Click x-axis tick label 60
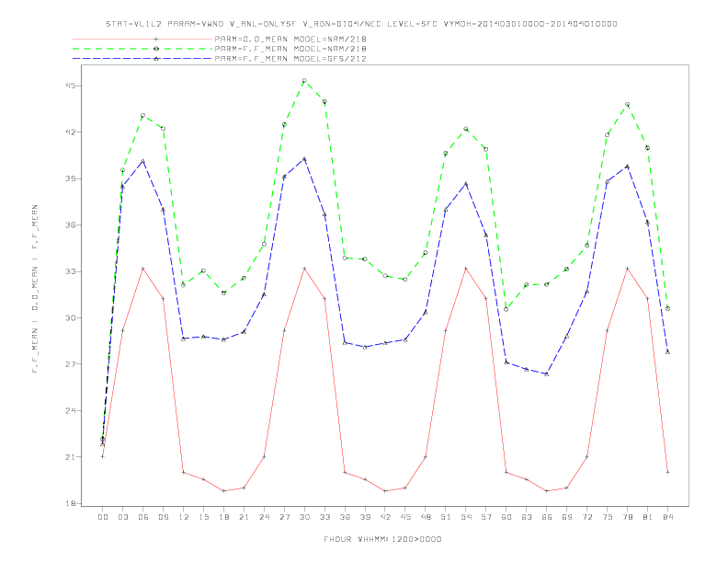This screenshot has height=563, width=728. (506, 517)
